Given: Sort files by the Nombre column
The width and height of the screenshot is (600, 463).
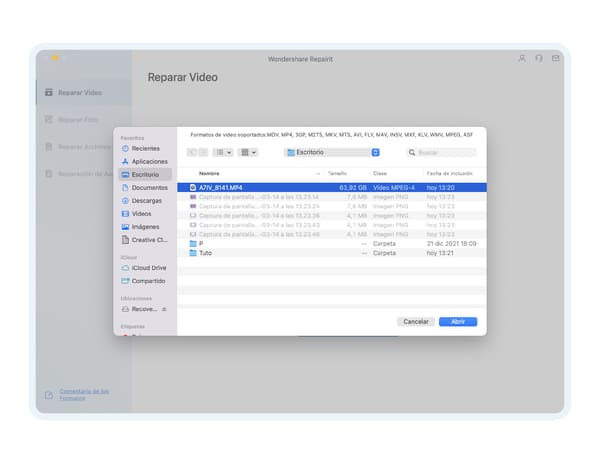Looking at the screenshot, I should (x=209, y=173).
